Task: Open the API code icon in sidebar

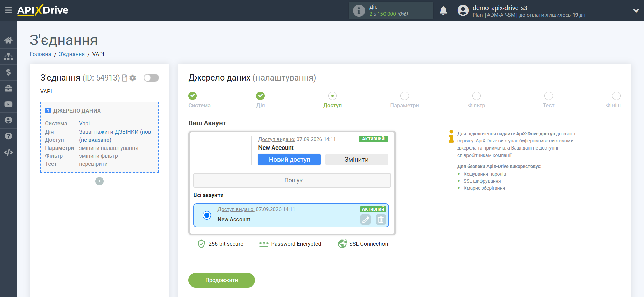Action: 8,152
